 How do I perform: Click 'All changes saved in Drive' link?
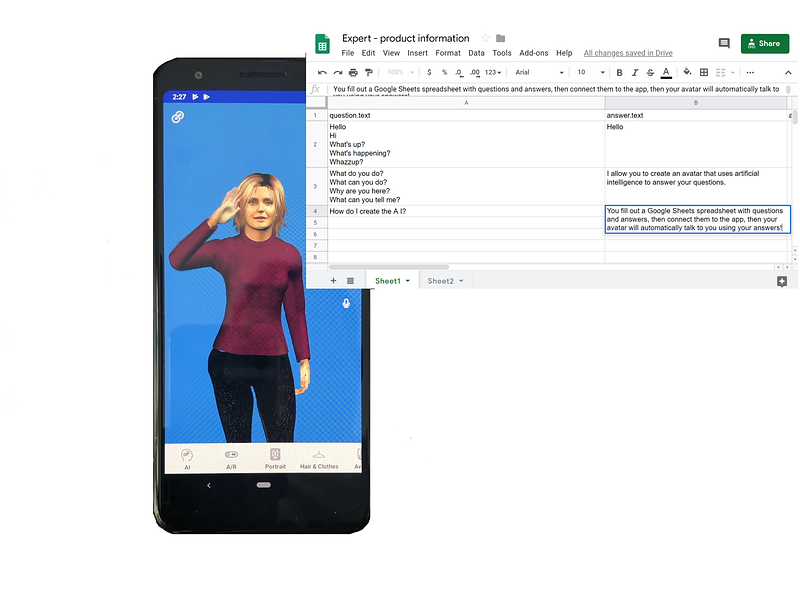tap(628, 53)
